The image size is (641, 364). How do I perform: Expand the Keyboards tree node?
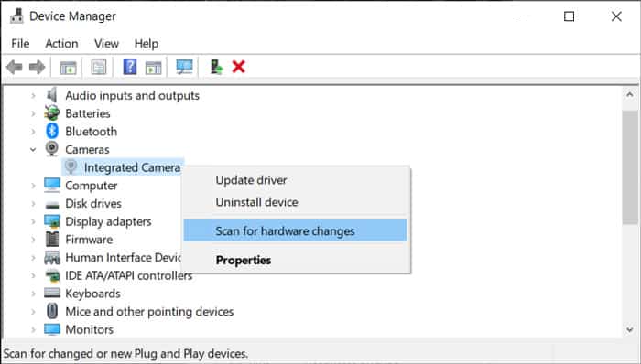point(34,294)
